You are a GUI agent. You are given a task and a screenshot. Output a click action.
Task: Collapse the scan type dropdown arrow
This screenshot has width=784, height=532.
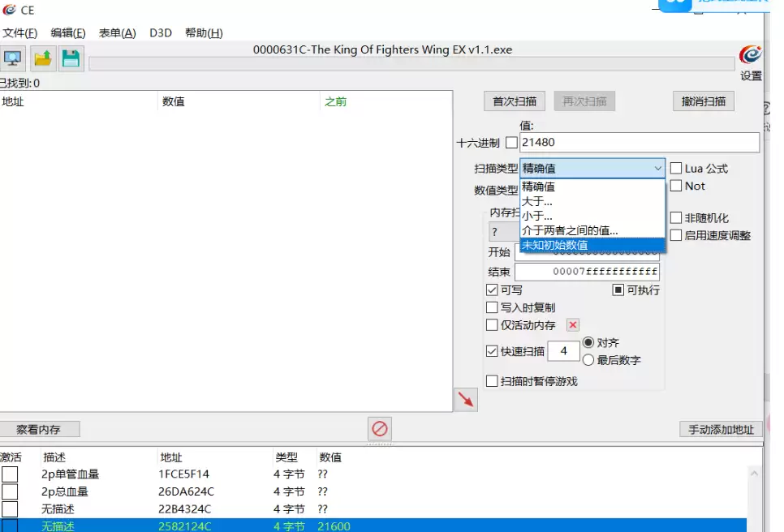tap(657, 169)
